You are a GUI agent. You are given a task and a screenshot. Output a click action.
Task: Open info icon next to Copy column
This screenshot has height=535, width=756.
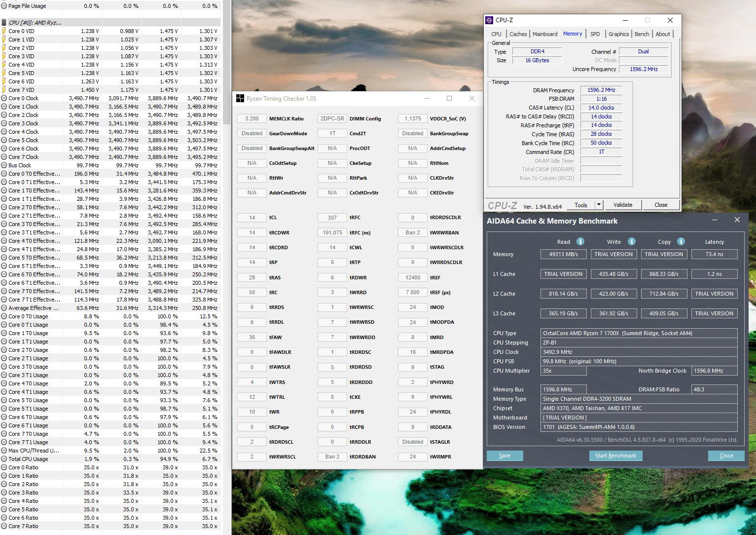pyautogui.click(x=681, y=241)
